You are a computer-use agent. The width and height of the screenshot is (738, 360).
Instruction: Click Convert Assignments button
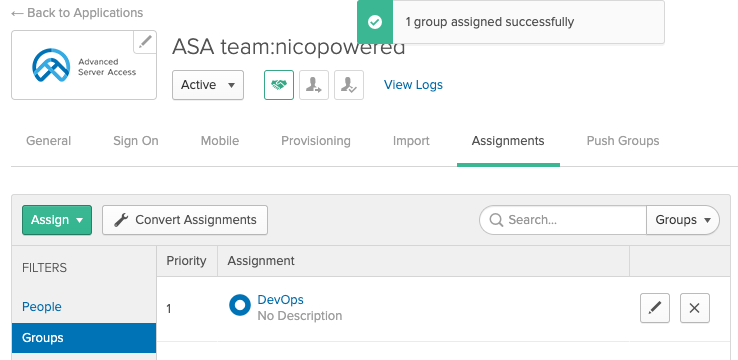[x=185, y=220]
